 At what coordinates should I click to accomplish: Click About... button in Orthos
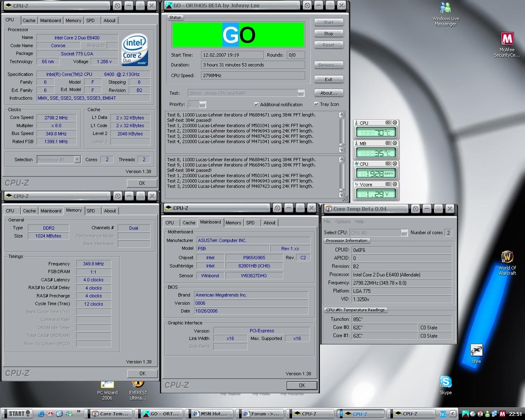[329, 93]
